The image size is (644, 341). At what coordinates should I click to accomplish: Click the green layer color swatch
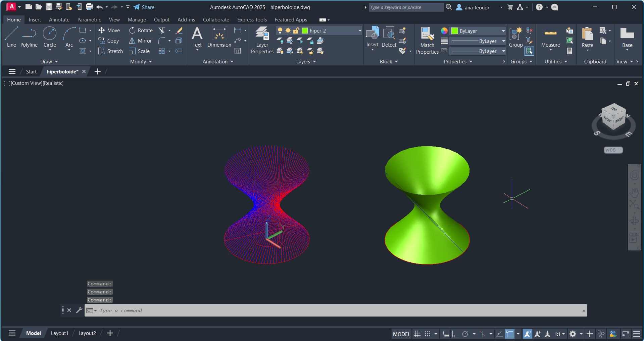305,31
